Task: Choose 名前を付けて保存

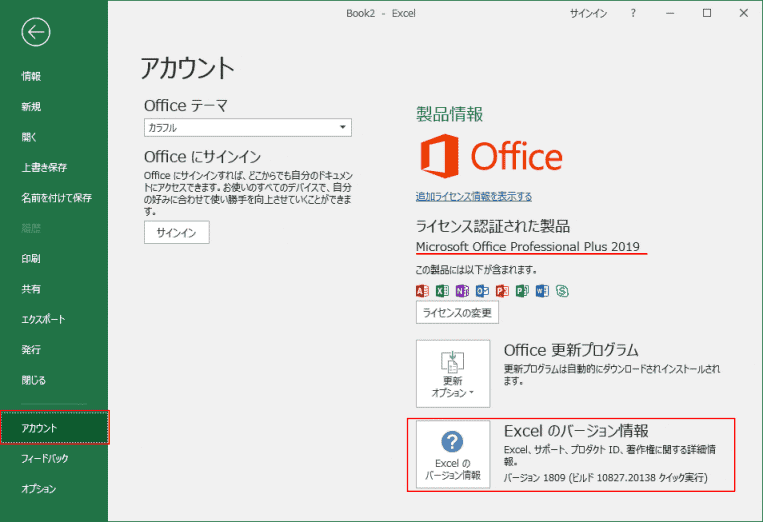Action: click(x=56, y=198)
